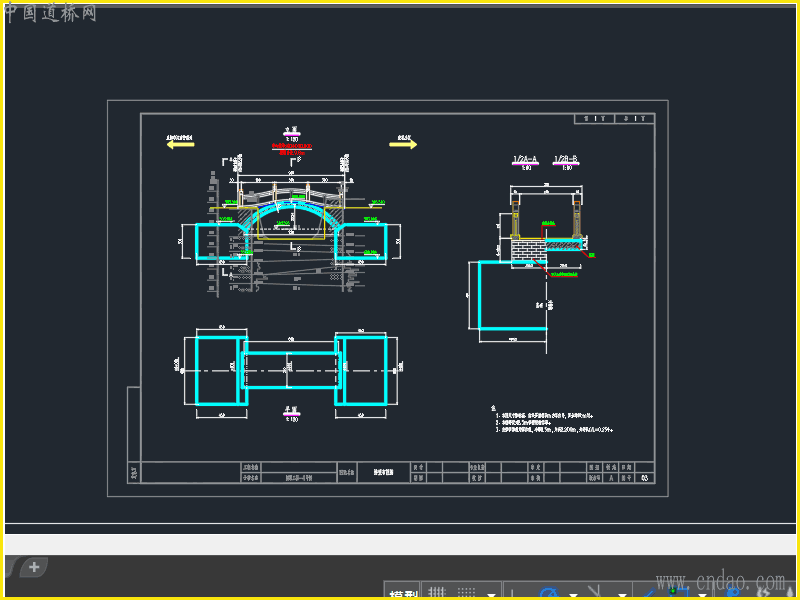Toggle ortho mode in the status bar
This screenshot has height=600, width=800.
512,592
